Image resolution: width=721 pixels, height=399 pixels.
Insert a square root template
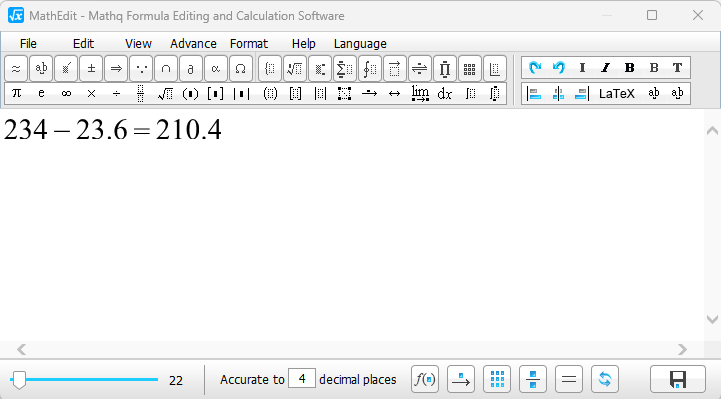tap(166, 93)
